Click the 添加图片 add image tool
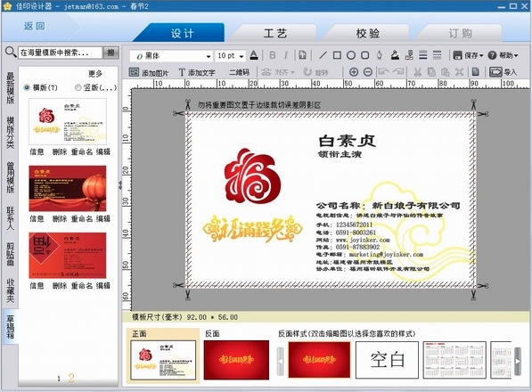 pyautogui.click(x=149, y=72)
